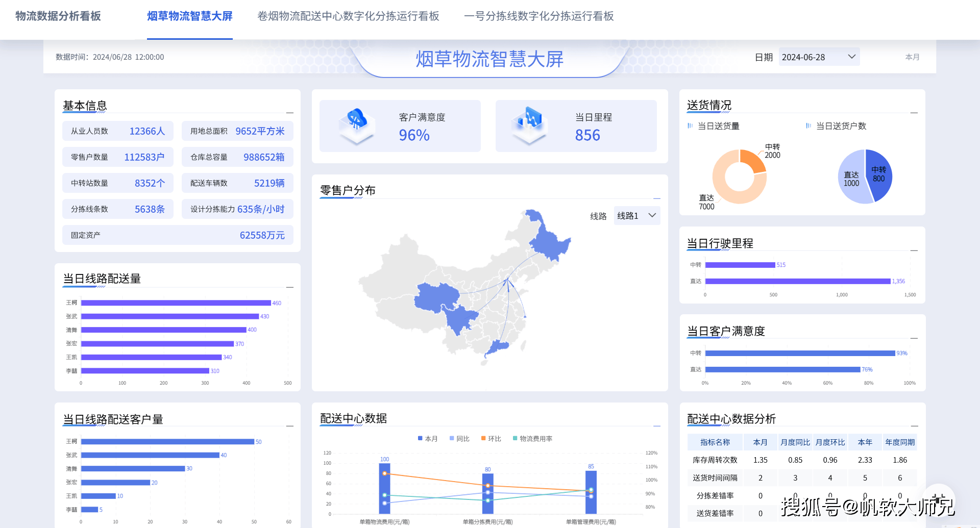
Task: Click the 单箱管理费用 bar labeled 85
Action: [591, 492]
